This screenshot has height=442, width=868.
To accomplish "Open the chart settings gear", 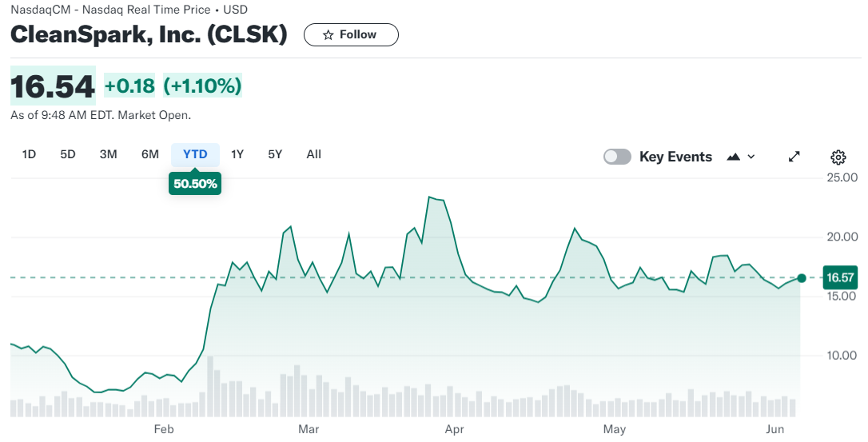I will point(838,157).
